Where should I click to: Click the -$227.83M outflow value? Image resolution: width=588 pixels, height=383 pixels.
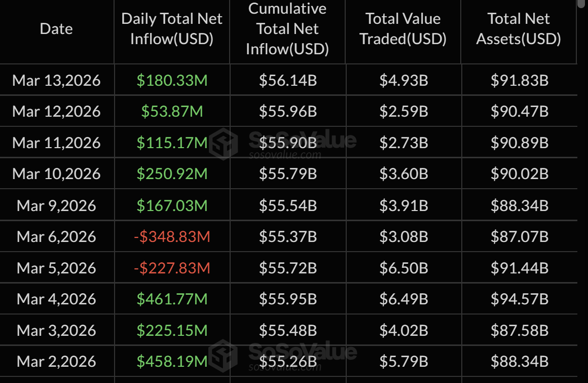172,268
